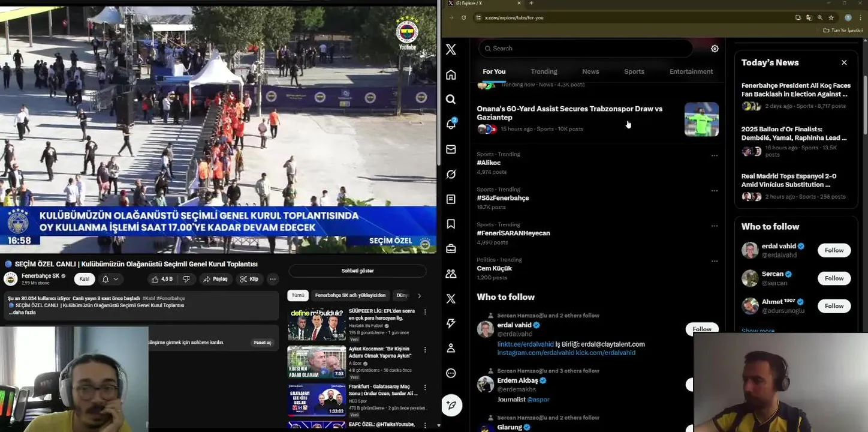Image resolution: width=868 pixels, height=432 pixels.
Task: Follow erdal vahid in sidebar panel
Action: pos(834,250)
